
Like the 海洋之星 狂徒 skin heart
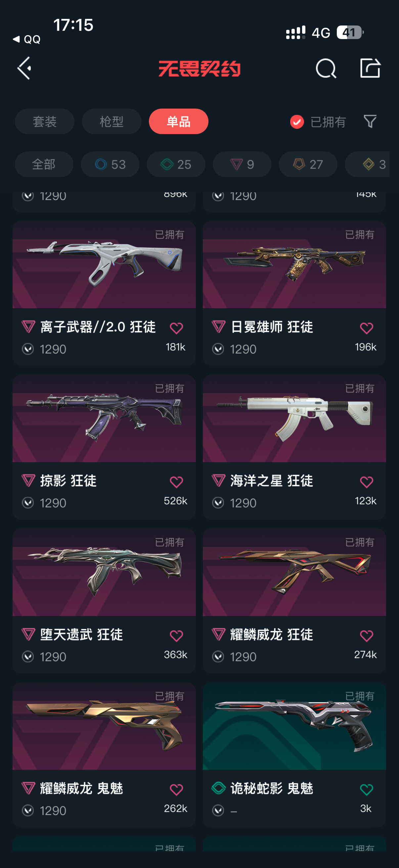click(x=366, y=482)
